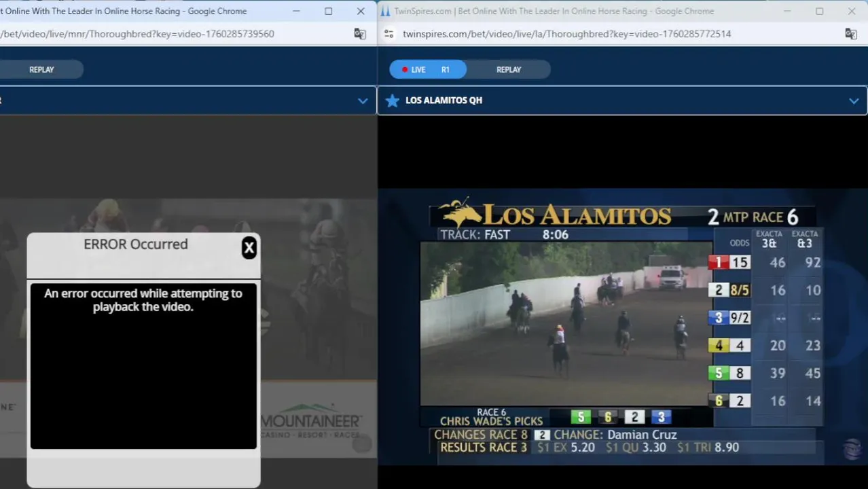This screenshot has width=868, height=489.
Task: Click the 'RESULTS RACE 3' ticker label
Action: 484,448
